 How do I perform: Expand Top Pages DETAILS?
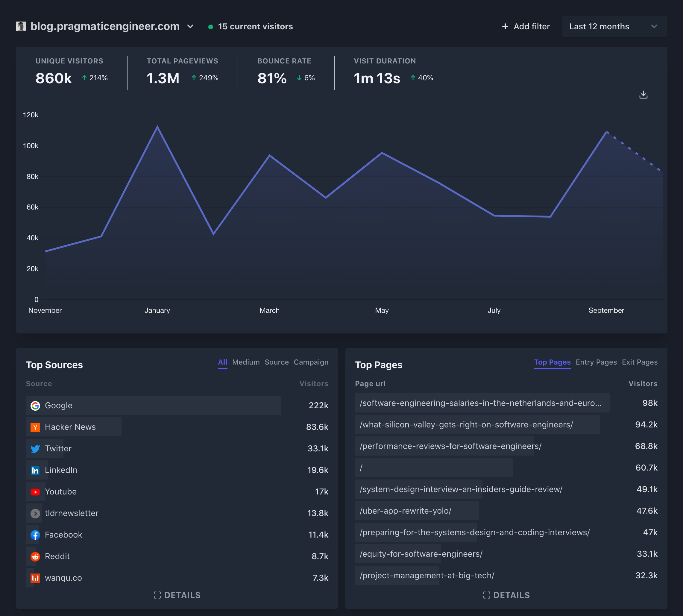tap(506, 595)
